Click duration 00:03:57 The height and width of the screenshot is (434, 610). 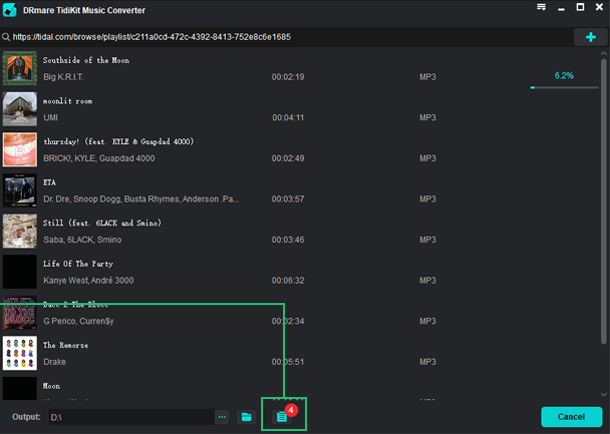tap(288, 199)
